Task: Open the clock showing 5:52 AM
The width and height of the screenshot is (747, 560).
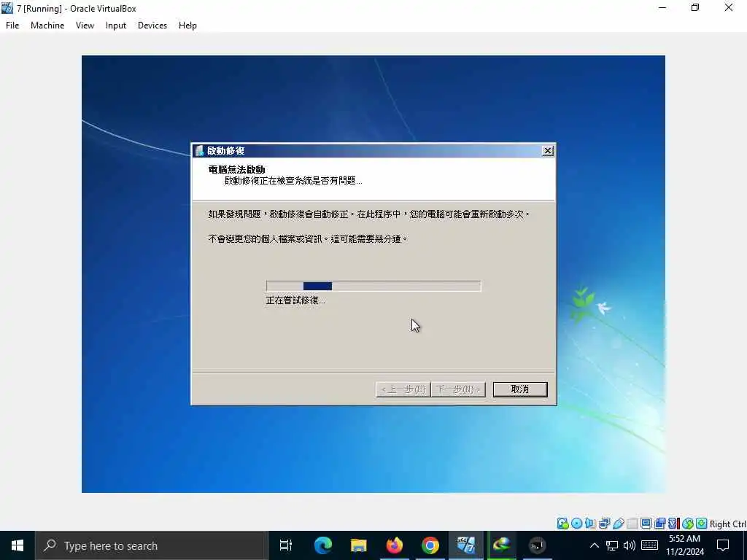Action: click(684, 545)
